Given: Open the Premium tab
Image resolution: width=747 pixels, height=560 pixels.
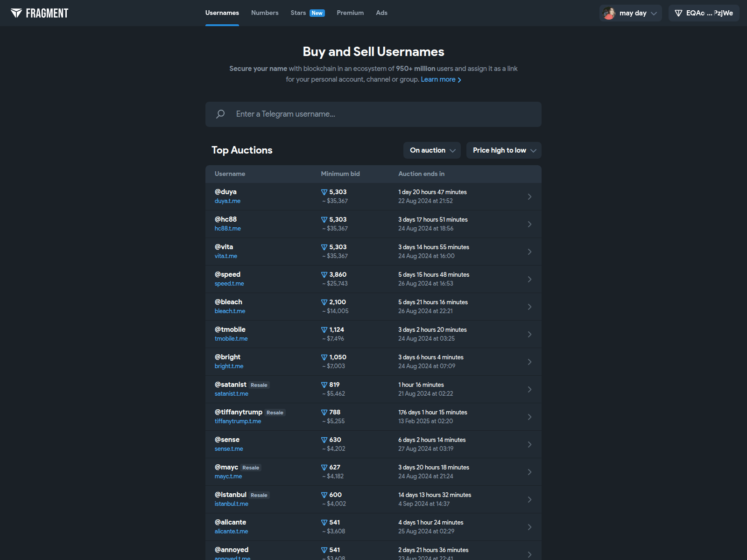Looking at the screenshot, I should [x=350, y=13].
